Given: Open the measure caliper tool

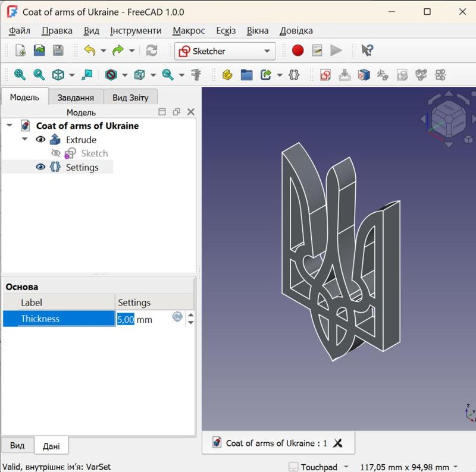Looking at the screenshot, I should (196, 75).
